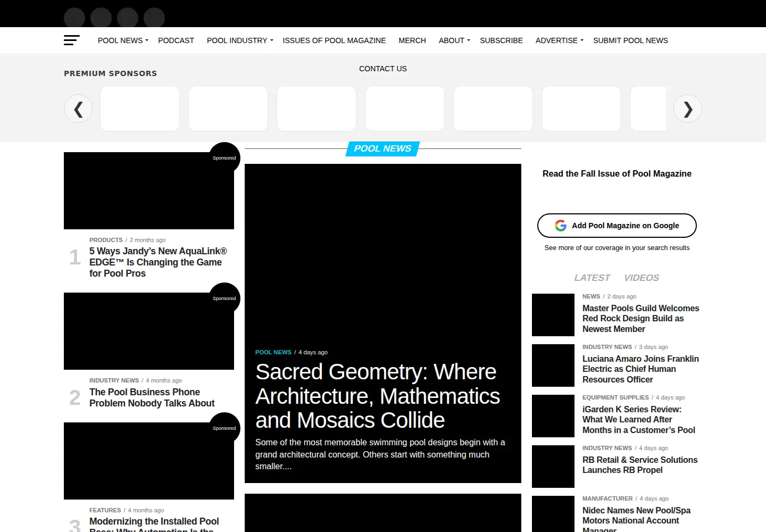
Task: Click Add Pool Magazine on Google button
Action: pos(617,226)
